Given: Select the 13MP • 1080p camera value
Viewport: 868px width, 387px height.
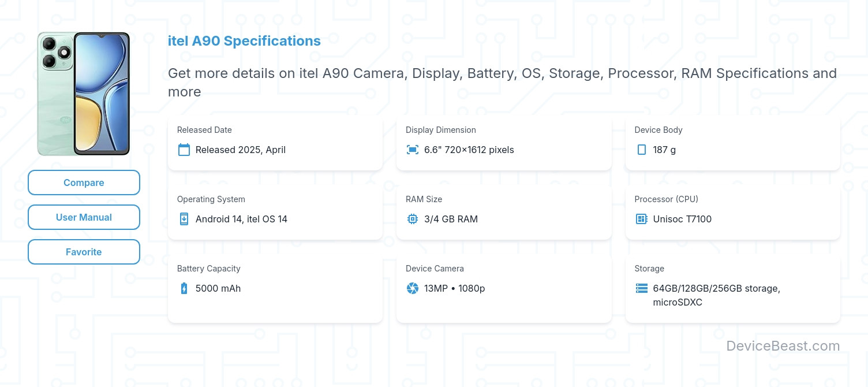Looking at the screenshot, I should point(454,288).
